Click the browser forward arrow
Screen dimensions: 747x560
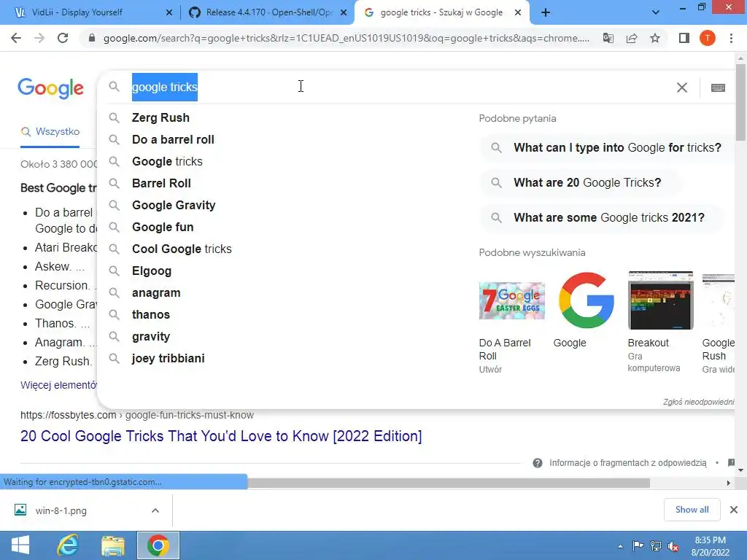(39, 38)
